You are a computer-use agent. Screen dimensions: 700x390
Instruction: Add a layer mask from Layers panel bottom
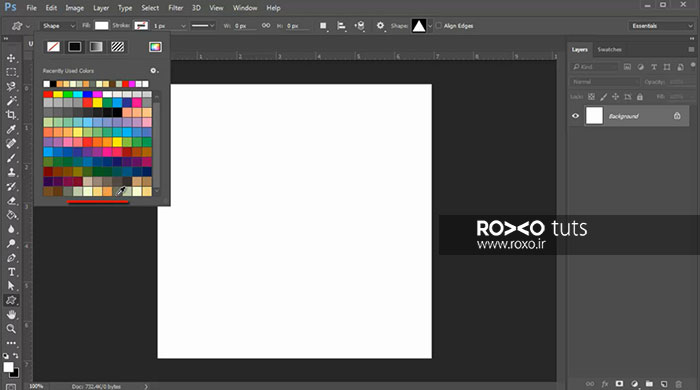pos(619,384)
